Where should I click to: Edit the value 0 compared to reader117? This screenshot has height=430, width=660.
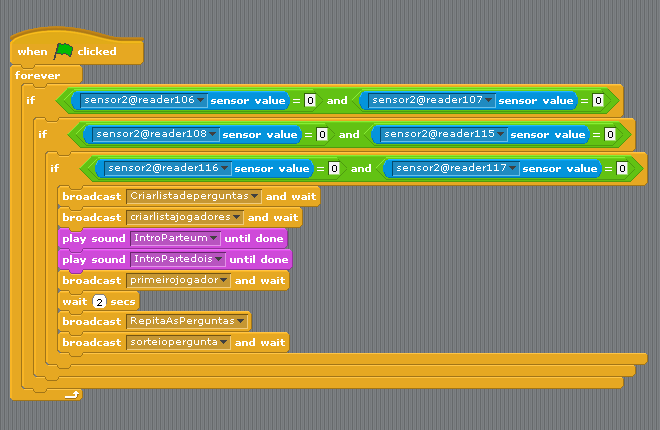pos(622,168)
